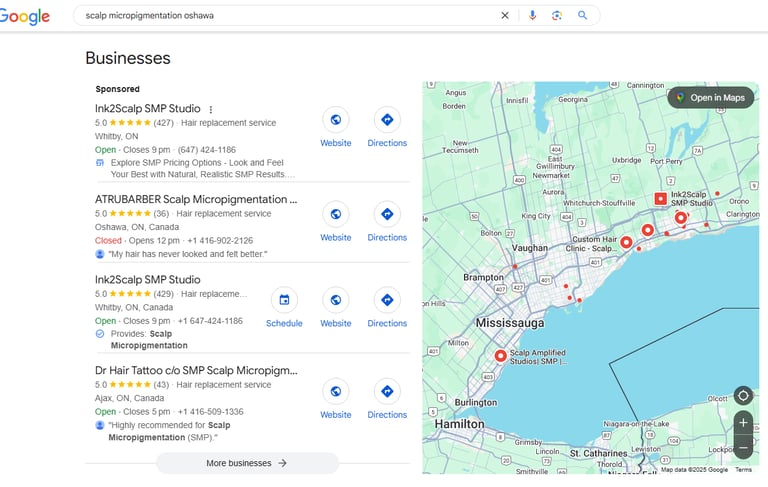Viewport: 768px width, 487px height.
Task: Open the ATRUBARBER Scalp Micropigmentation listing title
Action: click(196, 199)
